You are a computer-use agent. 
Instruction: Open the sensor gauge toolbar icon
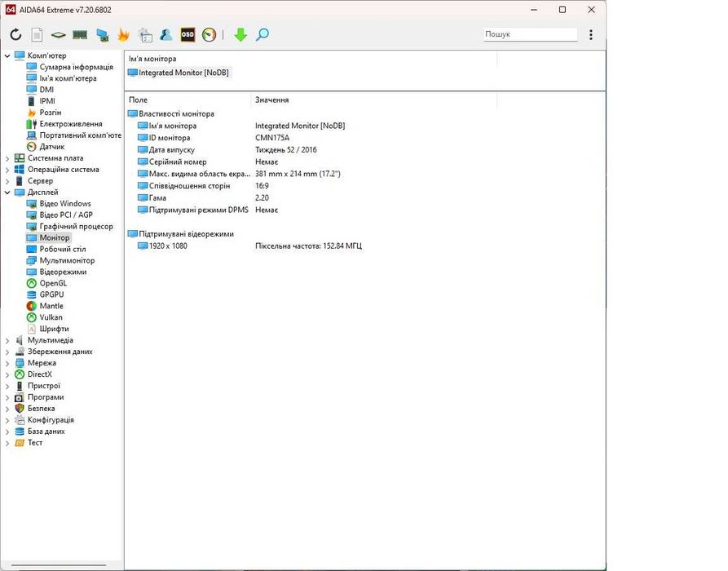[x=209, y=35]
